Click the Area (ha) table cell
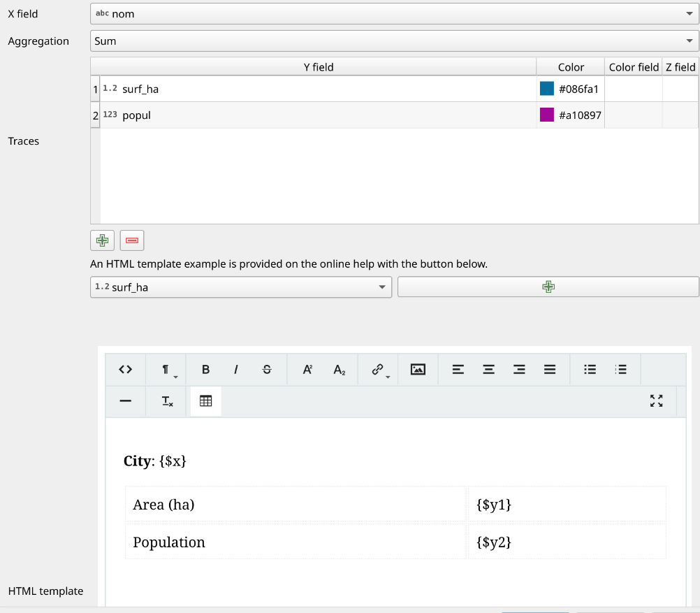 coord(296,505)
